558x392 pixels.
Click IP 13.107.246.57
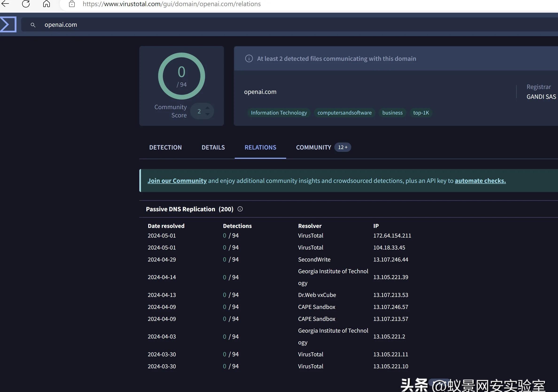pyautogui.click(x=390, y=307)
